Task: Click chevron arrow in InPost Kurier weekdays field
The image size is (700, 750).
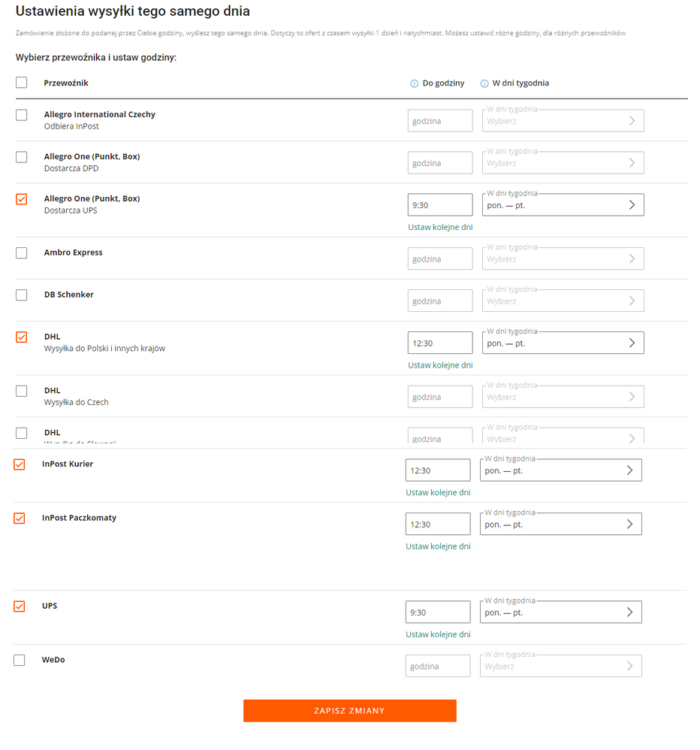Action: (629, 470)
